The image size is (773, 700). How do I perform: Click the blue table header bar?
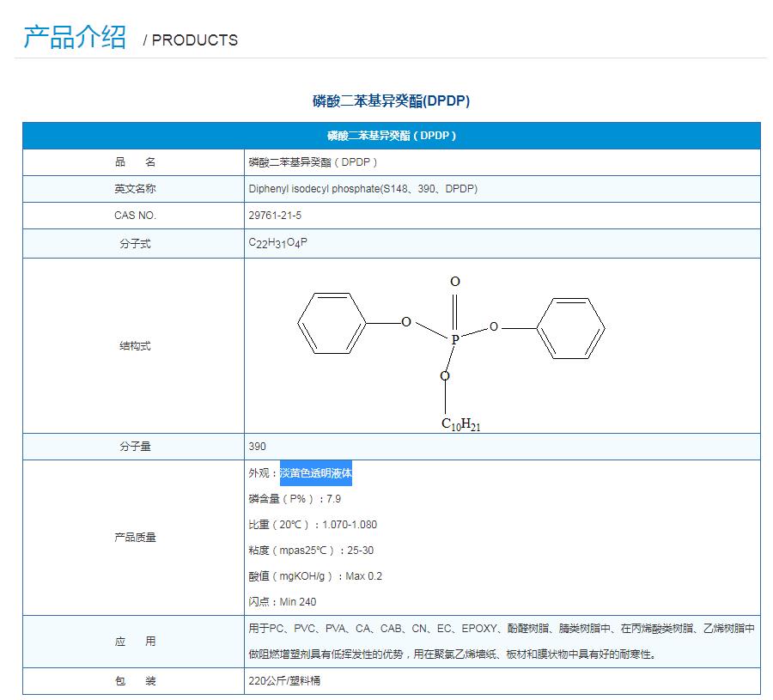pyautogui.click(x=391, y=136)
